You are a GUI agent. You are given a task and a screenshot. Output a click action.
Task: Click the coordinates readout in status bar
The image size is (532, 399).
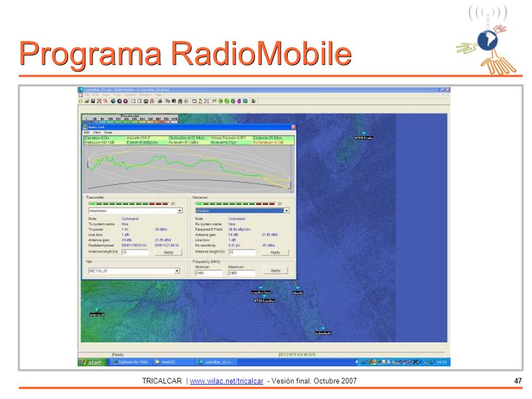pyautogui.click(x=297, y=355)
